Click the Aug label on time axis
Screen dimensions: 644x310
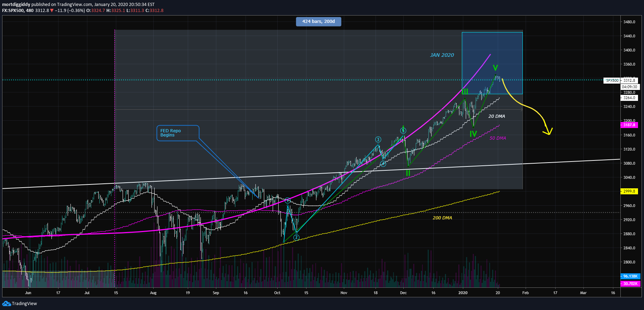[x=153, y=293]
